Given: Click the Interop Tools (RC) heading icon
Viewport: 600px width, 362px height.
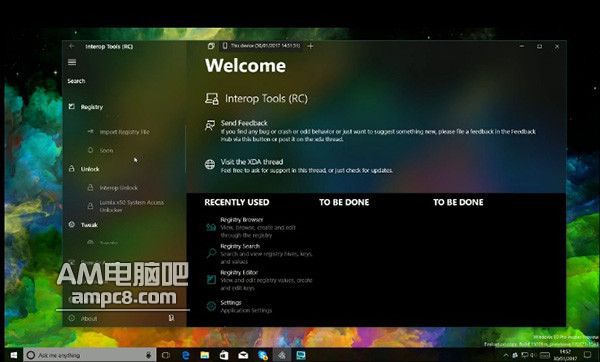Looking at the screenshot, I should pos(212,99).
